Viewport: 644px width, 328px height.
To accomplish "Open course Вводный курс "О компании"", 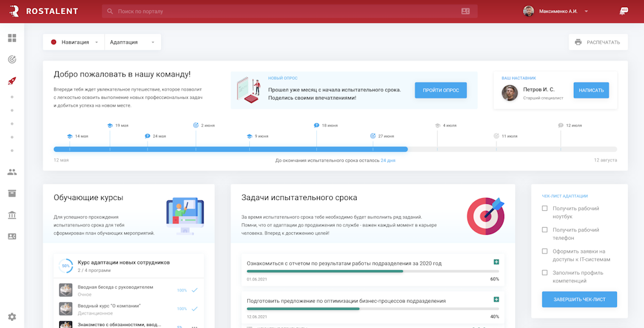I will click(109, 306).
